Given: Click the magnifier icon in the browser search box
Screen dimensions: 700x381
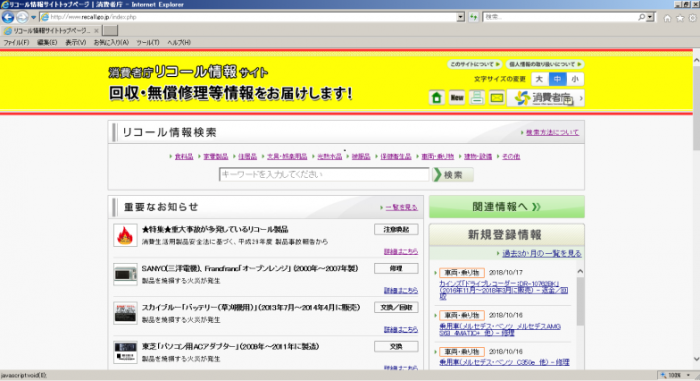Looking at the screenshot, I should (x=642, y=17).
